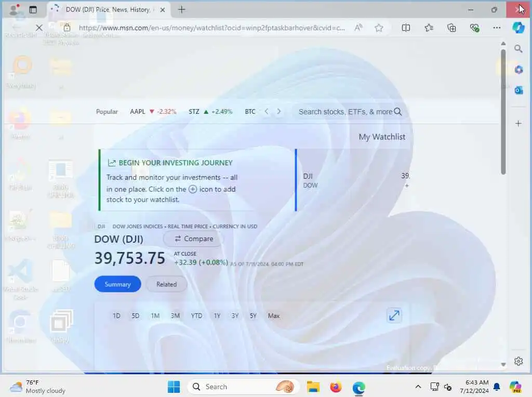Open Collections icon

[451, 28]
